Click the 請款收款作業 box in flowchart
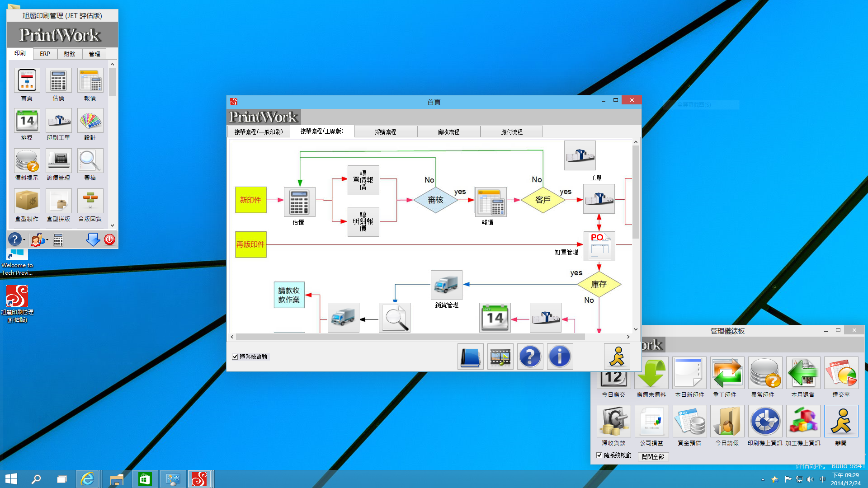 (289, 295)
